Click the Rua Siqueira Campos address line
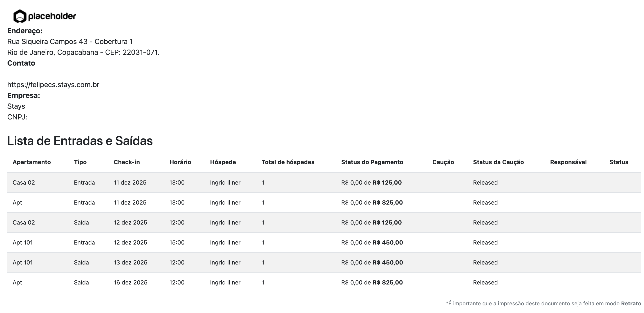Viewport: 644px width, 313px height. pyautogui.click(x=70, y=42)
